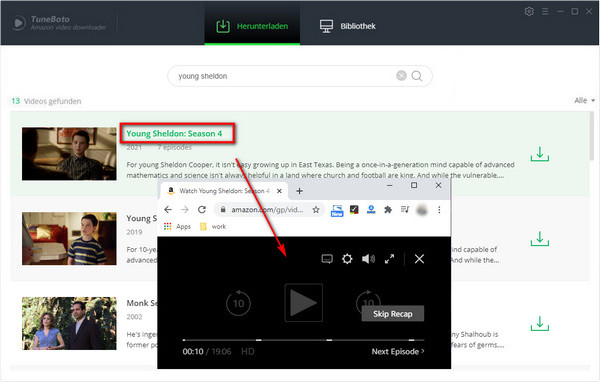Click the TuneBoto results scrollbar

[x=592, y=136]
